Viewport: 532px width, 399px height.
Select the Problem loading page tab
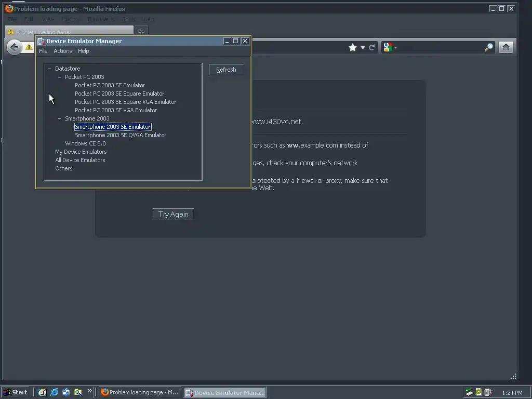[x=69, y=31]
